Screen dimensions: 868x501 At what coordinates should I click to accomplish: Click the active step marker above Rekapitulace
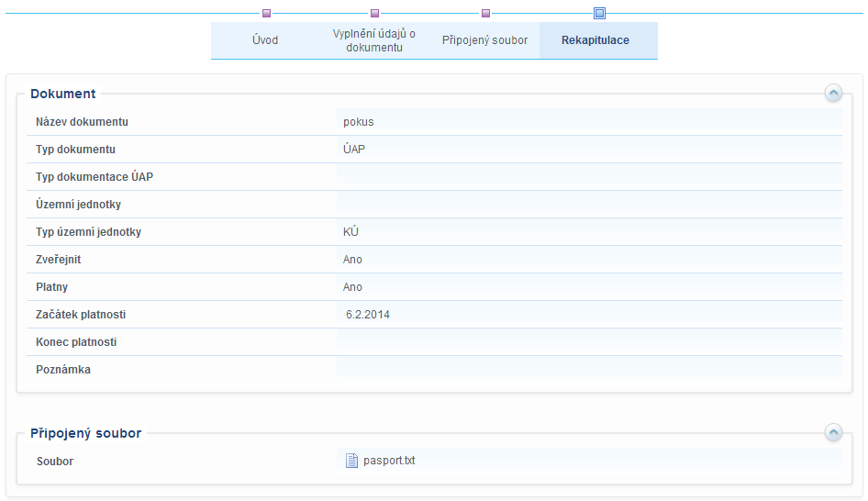point(599,13)
